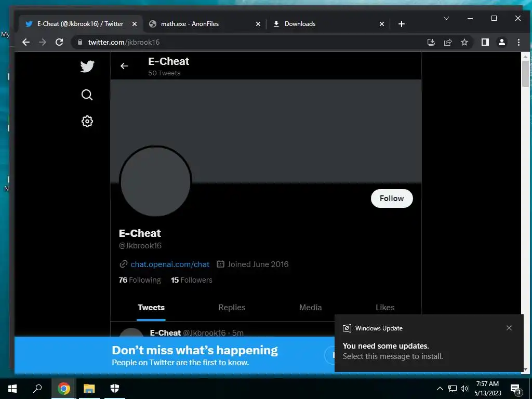Open Windows taskbar search

pos(37,389)
